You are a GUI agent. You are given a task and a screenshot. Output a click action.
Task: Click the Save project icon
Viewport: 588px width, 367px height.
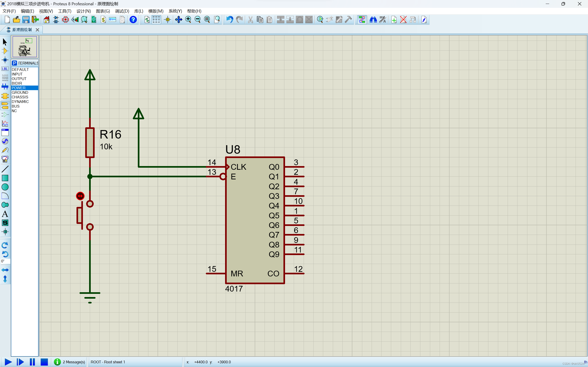[x=26, y=20]
